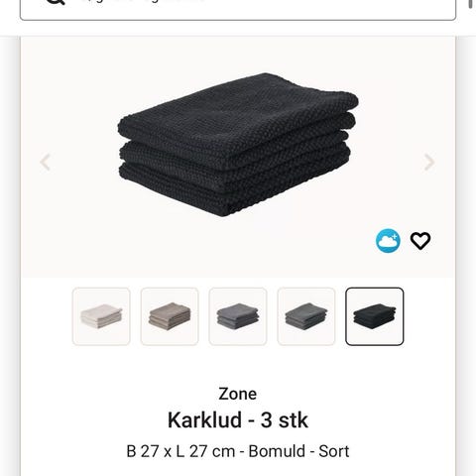Click the blue cloud plus icon
476x476 pixels.
tap(388, 241)
